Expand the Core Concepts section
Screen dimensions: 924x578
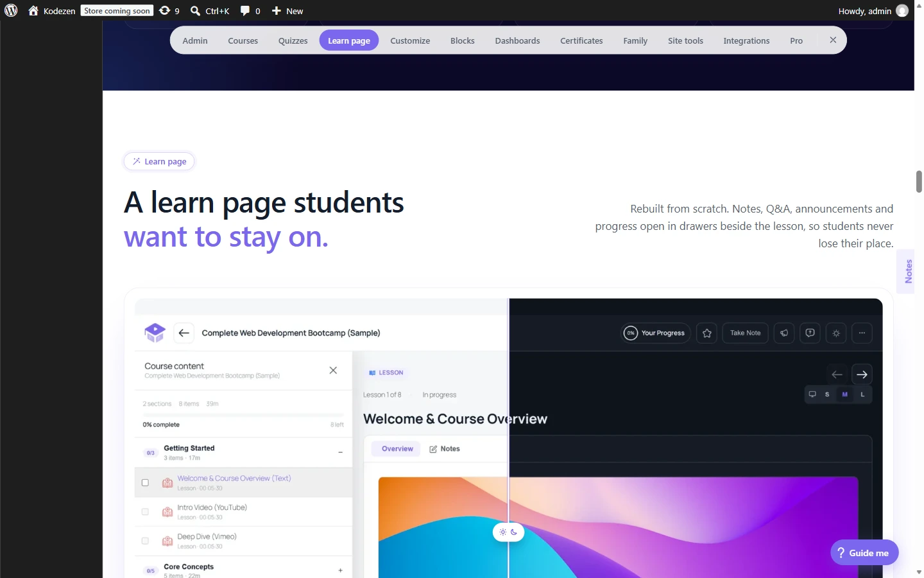click(x=341, y=570)
